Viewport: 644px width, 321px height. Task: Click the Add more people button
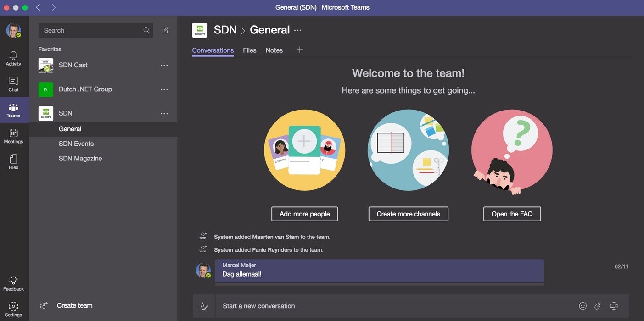pyautogui.click(x=305, y=214)
